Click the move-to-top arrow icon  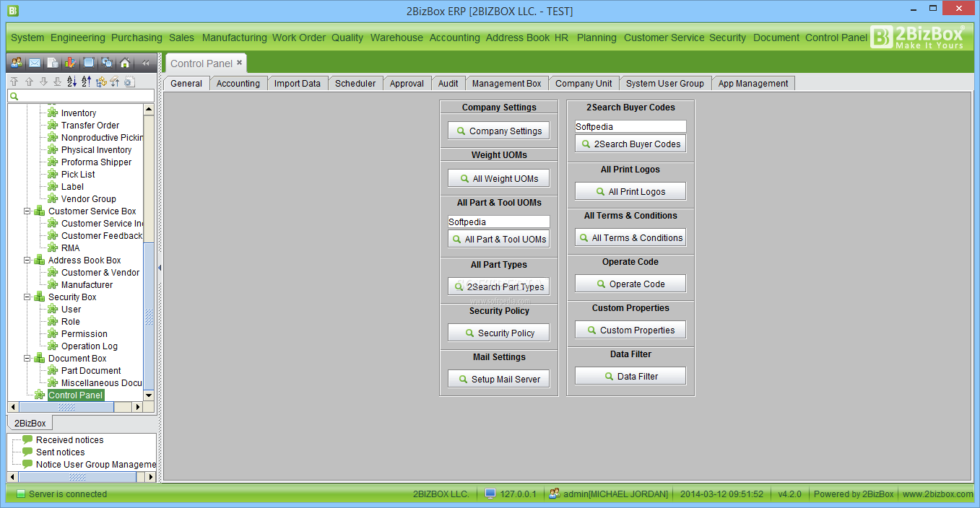[x=15, y=82]
